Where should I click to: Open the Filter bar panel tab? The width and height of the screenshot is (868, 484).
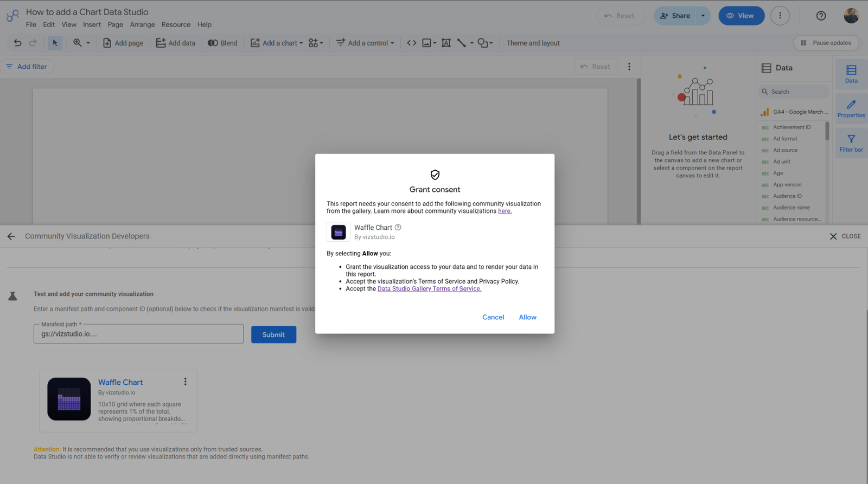851,143
